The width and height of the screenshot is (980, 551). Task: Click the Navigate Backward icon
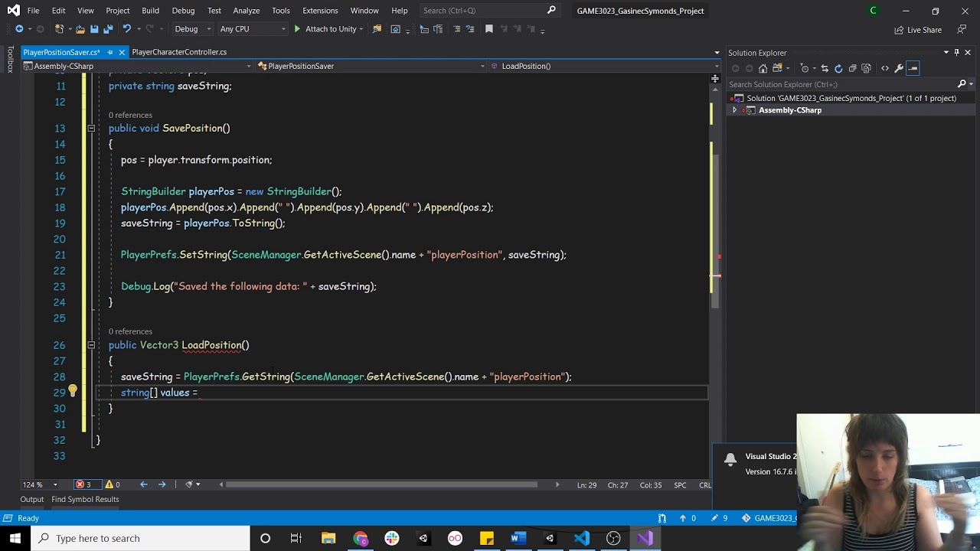(x=19, y=29)
